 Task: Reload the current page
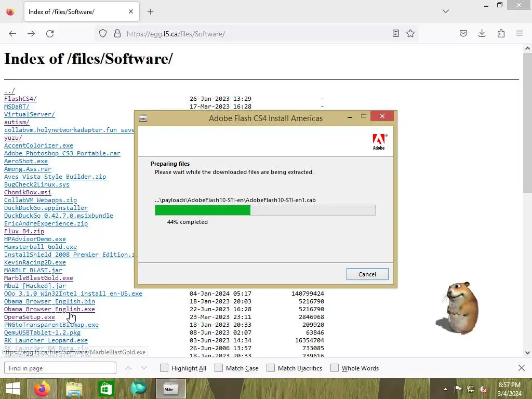(x=50, y=34)
